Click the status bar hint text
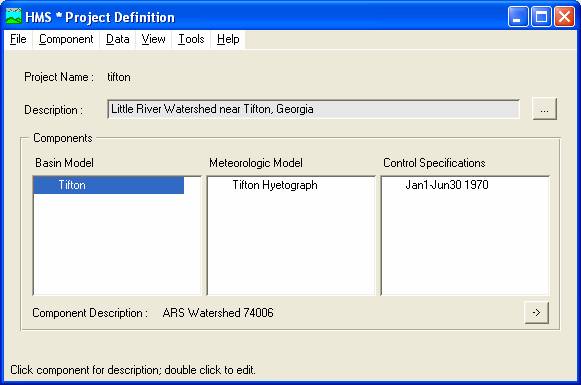 click(x=133, y=370)
